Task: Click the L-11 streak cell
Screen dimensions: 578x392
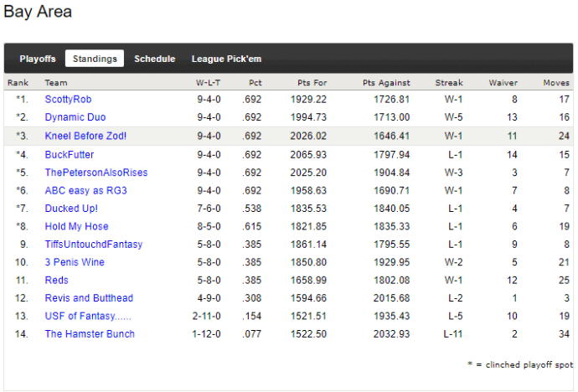Action: (x=452, y=334)
